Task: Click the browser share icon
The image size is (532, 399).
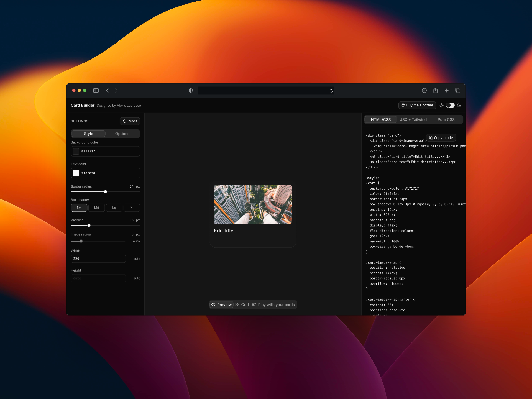Action: pyautogui.click(x=436, y=90)
